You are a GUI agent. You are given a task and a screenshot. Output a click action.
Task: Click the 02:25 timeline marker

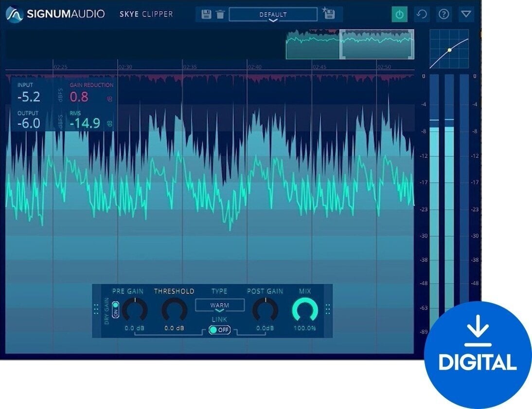coord(60,67)
